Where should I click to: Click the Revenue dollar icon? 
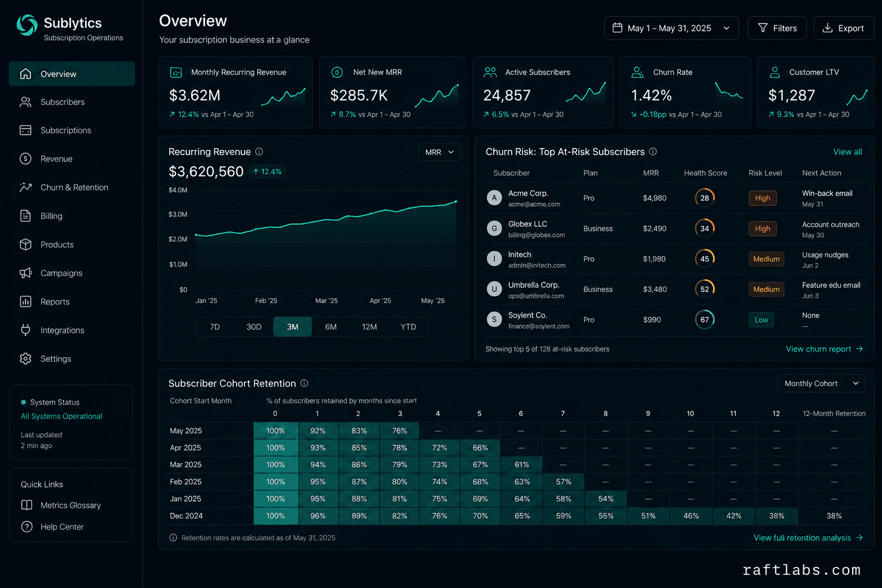tap(25, 159)
